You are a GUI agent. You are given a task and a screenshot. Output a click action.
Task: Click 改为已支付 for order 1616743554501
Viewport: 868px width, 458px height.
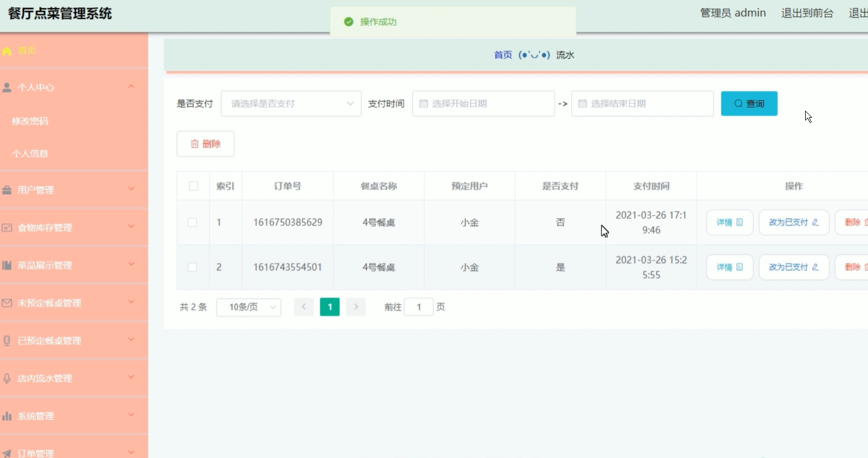[794, 267]
